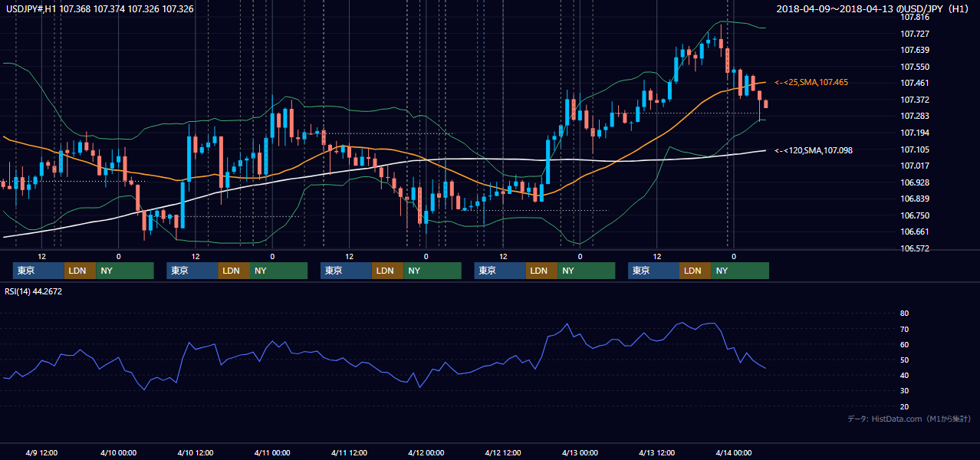Click the 4/13 12:00 time label
The width and height of the screenshot is (980, 460).
click(657, 452)
